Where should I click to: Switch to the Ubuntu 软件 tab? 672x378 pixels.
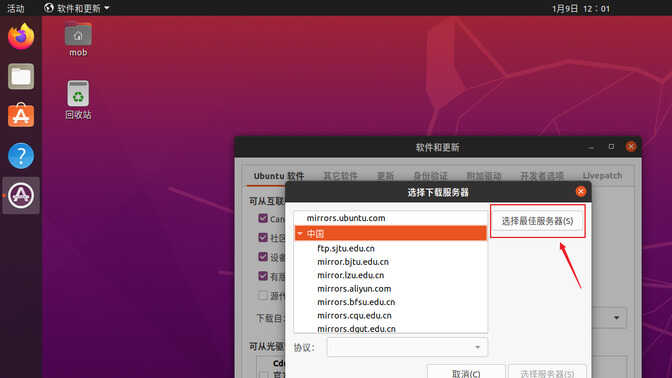279,176
